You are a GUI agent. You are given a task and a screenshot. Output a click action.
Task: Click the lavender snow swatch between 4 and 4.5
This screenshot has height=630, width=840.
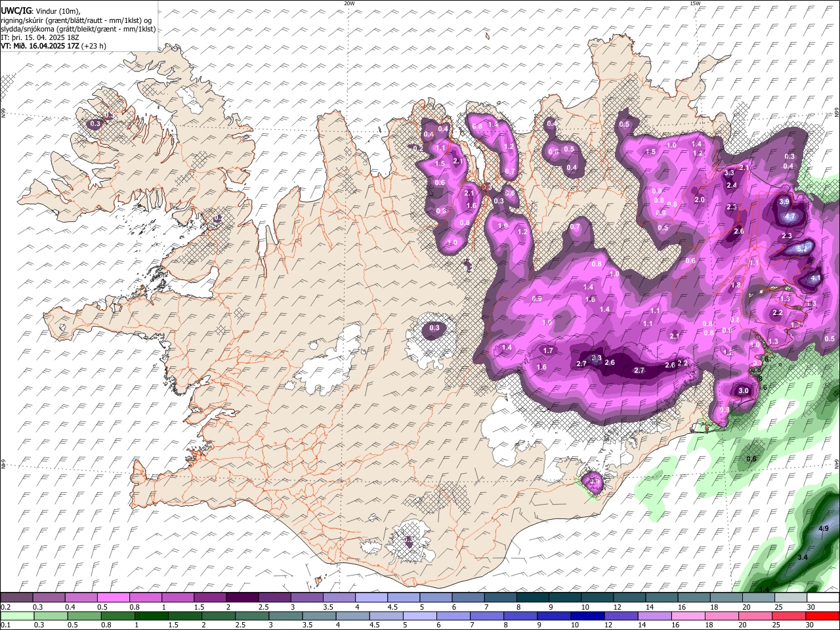coord(371,598)
